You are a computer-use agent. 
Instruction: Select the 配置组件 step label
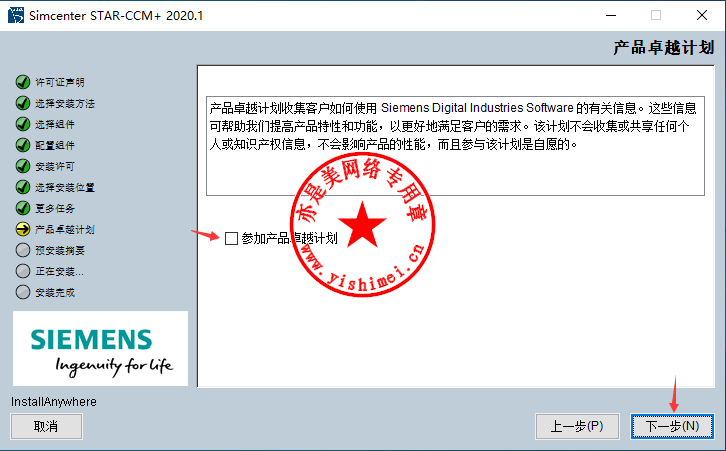[55, 145]
